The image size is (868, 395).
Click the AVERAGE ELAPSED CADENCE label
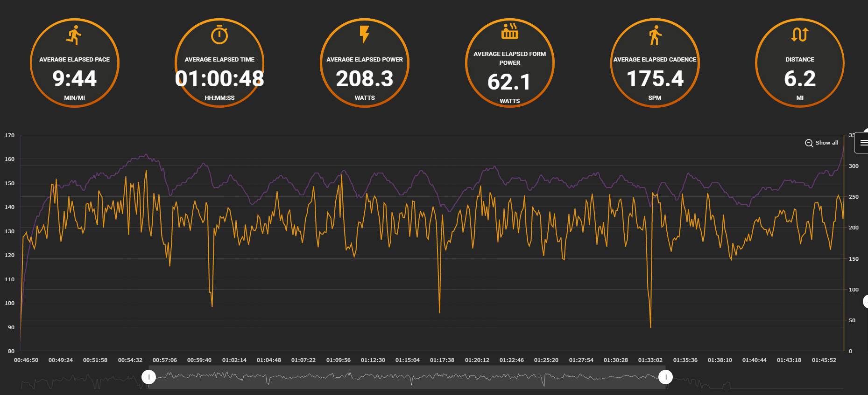655,60
